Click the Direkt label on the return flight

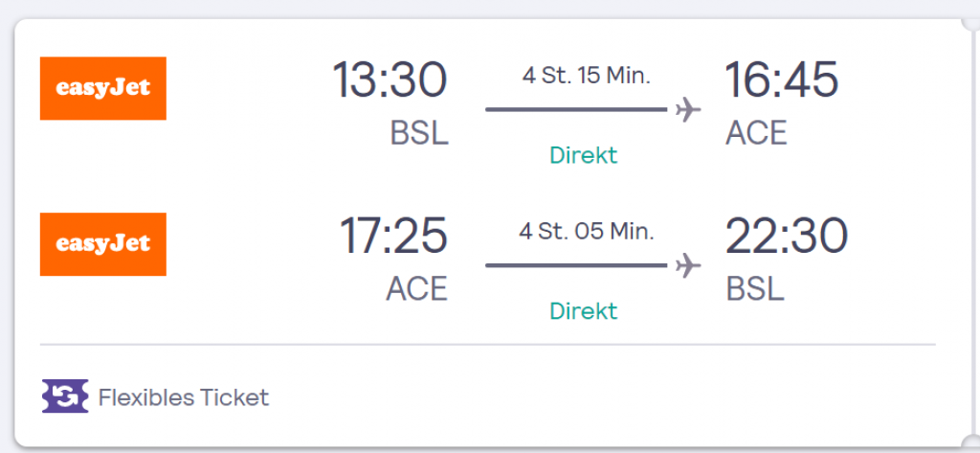tap(583, 311)
